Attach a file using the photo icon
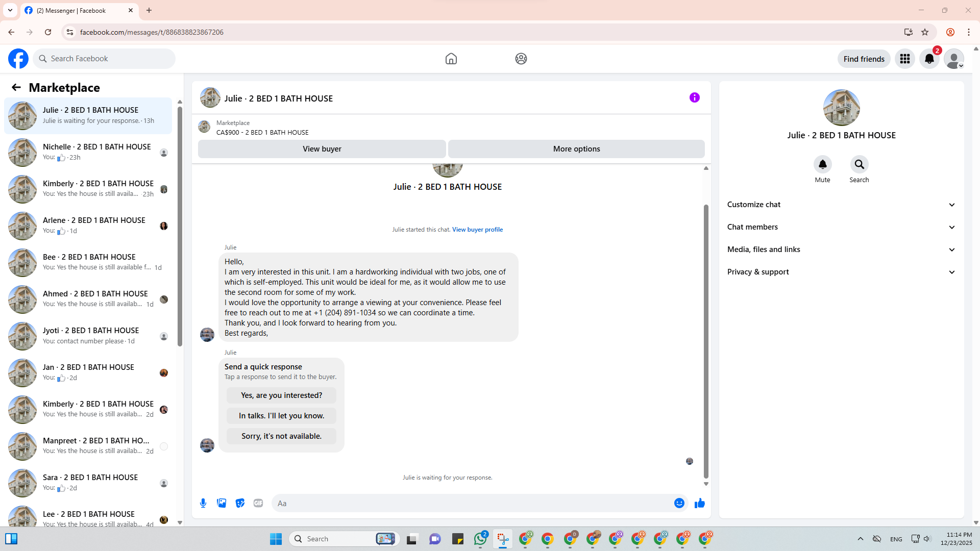 [222, 503]
